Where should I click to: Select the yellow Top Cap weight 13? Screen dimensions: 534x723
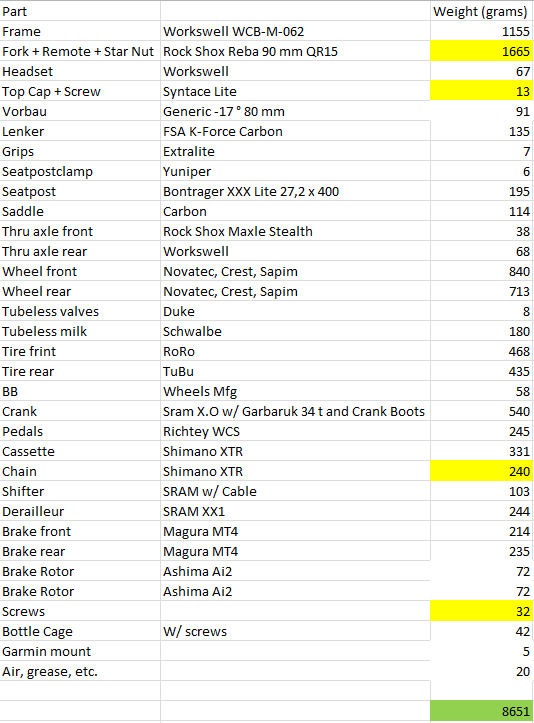point(481,91)
